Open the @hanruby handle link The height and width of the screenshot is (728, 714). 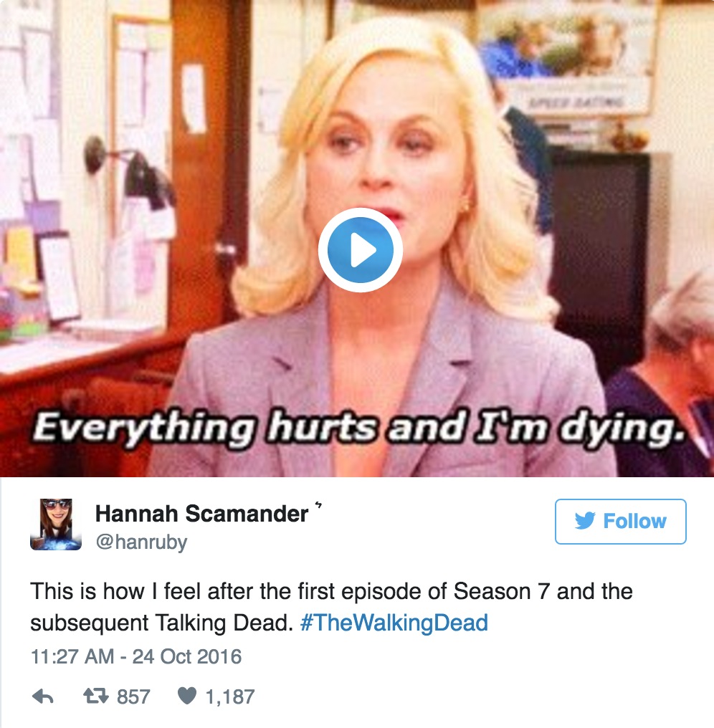pos(141,542)
